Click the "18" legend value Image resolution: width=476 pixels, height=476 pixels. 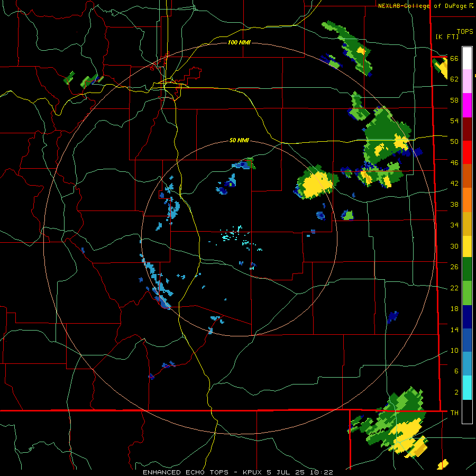click(x=454, y=309)
